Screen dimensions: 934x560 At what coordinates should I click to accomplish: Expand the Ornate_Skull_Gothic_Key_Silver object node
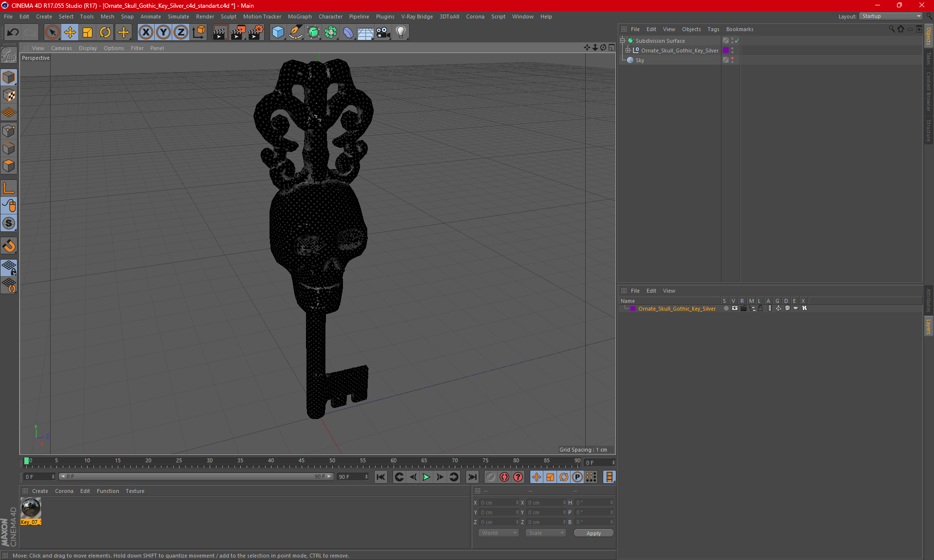628,50
